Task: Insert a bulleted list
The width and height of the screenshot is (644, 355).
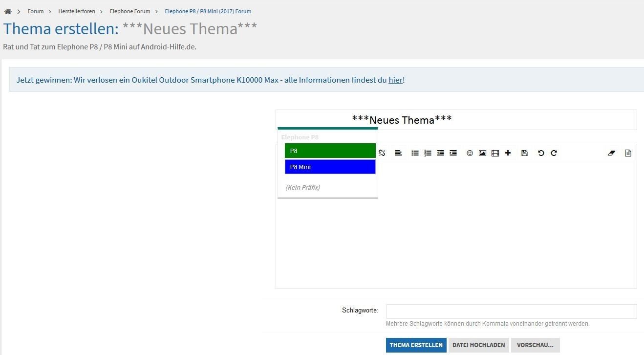Action: pos(415,153)
